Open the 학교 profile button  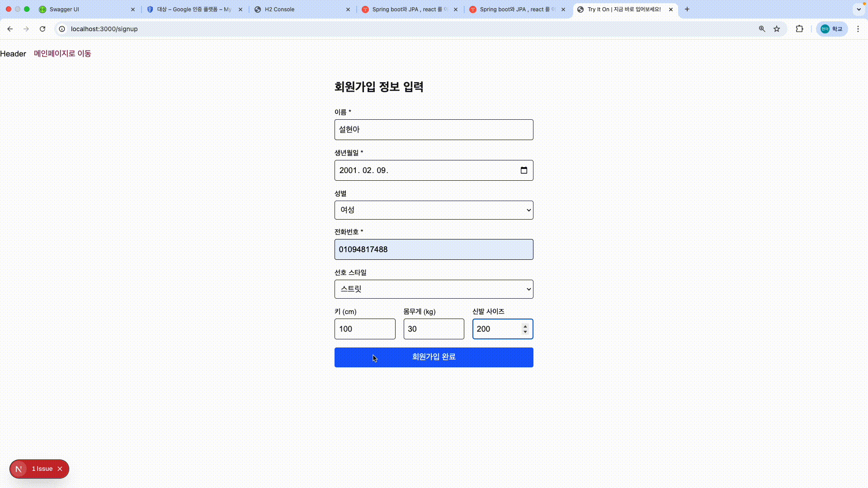[832, 29]
